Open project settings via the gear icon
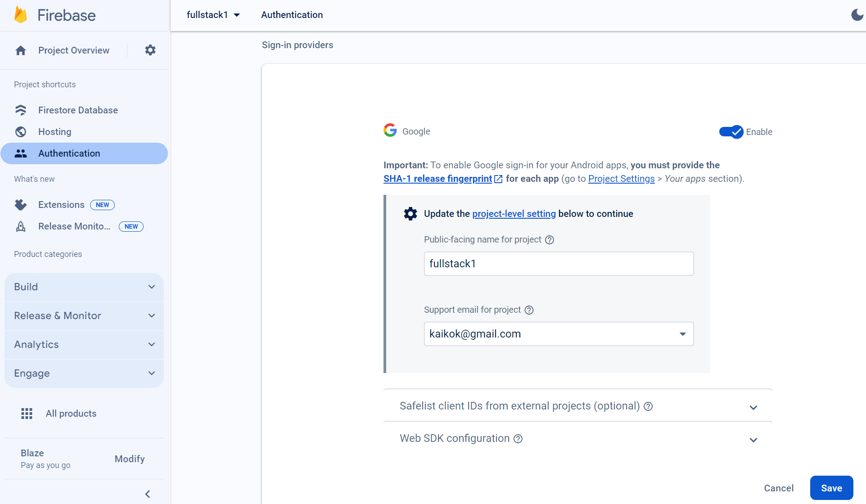Viewport: 866px width, 504px height. [x=150, y=50]
